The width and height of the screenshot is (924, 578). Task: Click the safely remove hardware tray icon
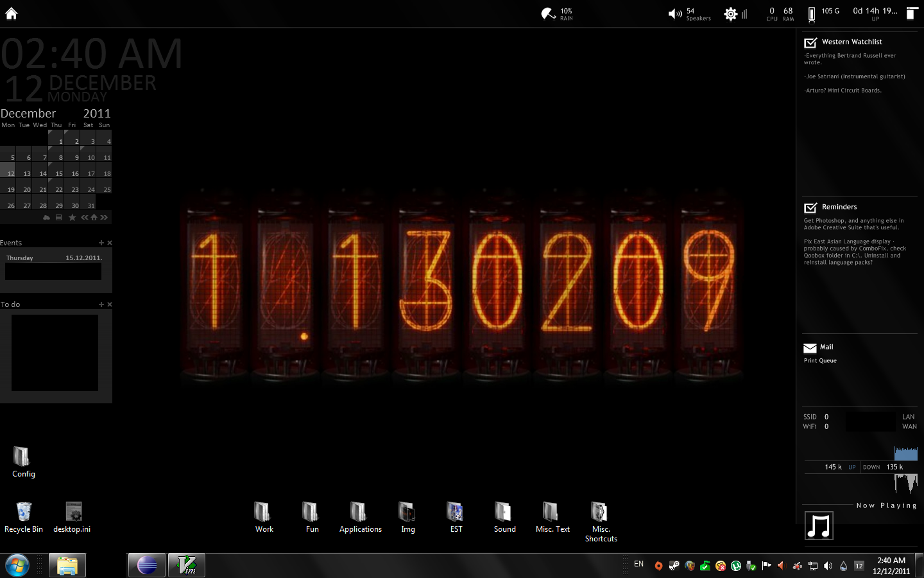click(x=751, y=566)
